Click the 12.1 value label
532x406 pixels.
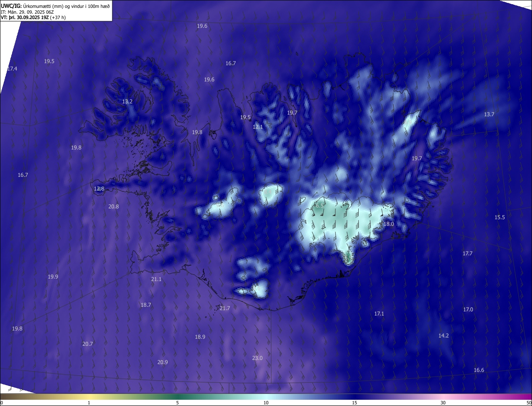(258, 127)
